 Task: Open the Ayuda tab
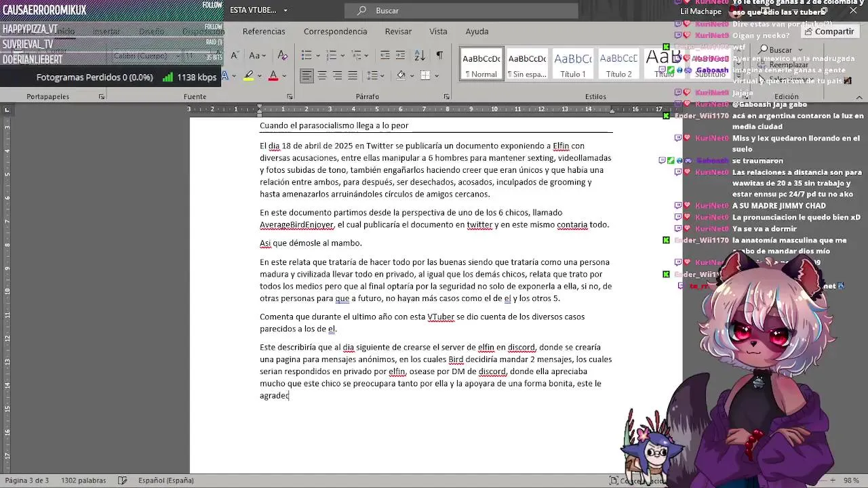tap(477, 31)
